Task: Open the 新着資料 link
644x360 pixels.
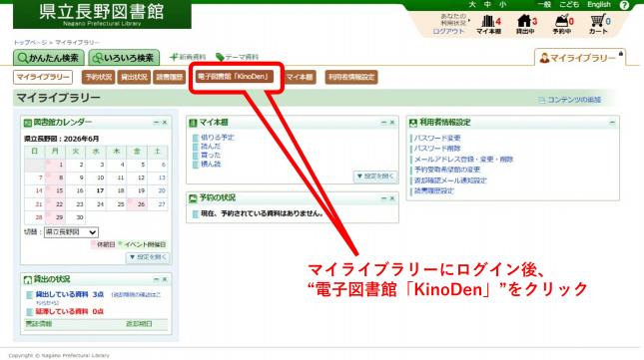Action: coord(188,57)
